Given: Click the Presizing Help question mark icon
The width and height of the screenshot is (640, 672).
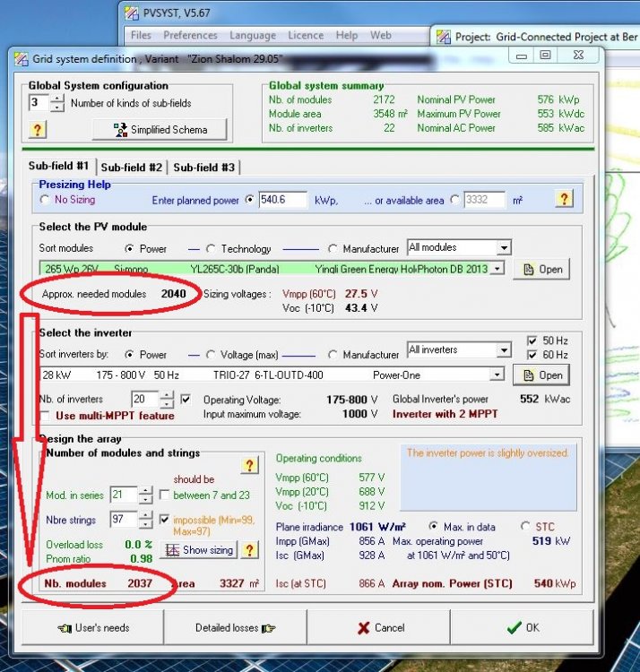Looking at the screenshot, I should click(x=563, y=199).
